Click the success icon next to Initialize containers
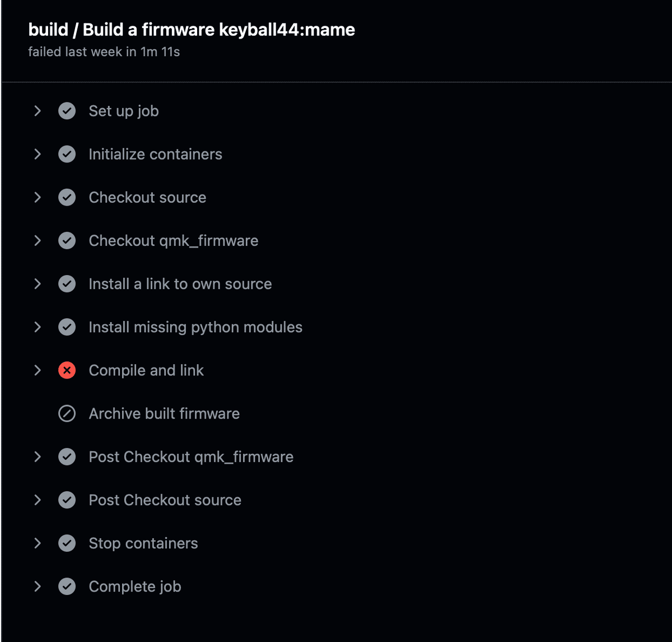The image size is (672, 642). [x=67, y=154]
